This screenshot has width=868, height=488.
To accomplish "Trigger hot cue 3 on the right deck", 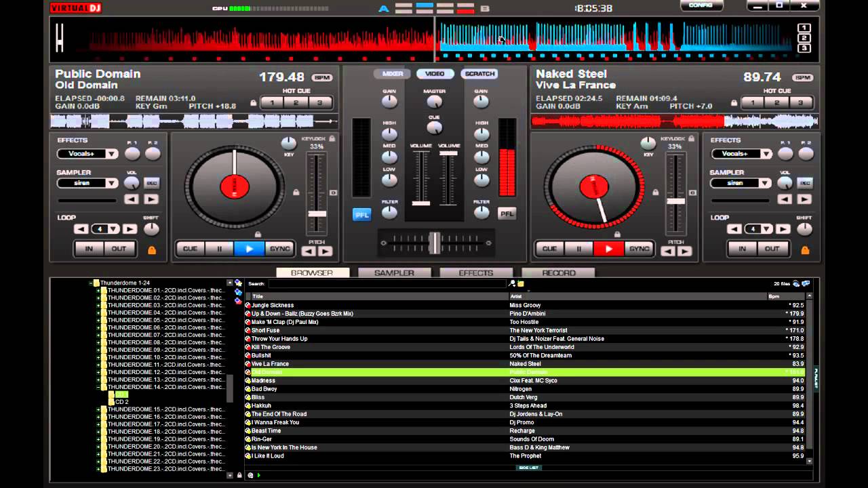I will point(801,103).
